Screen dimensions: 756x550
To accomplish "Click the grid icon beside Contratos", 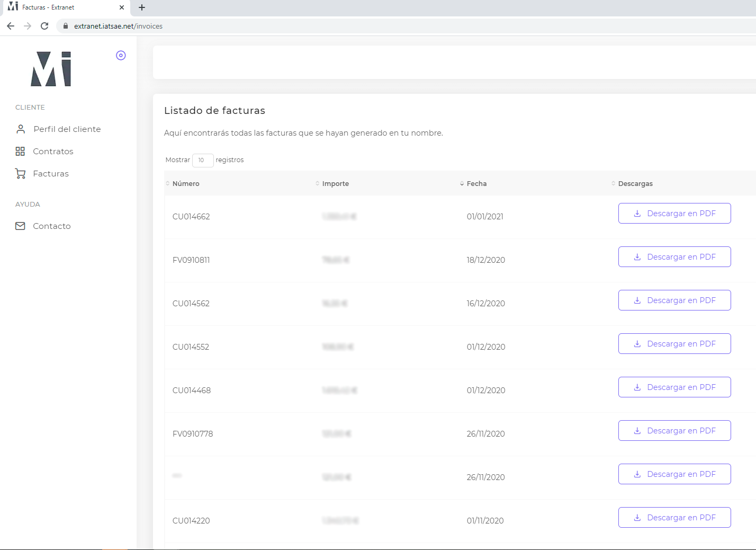I will click(x=20, y=152).
